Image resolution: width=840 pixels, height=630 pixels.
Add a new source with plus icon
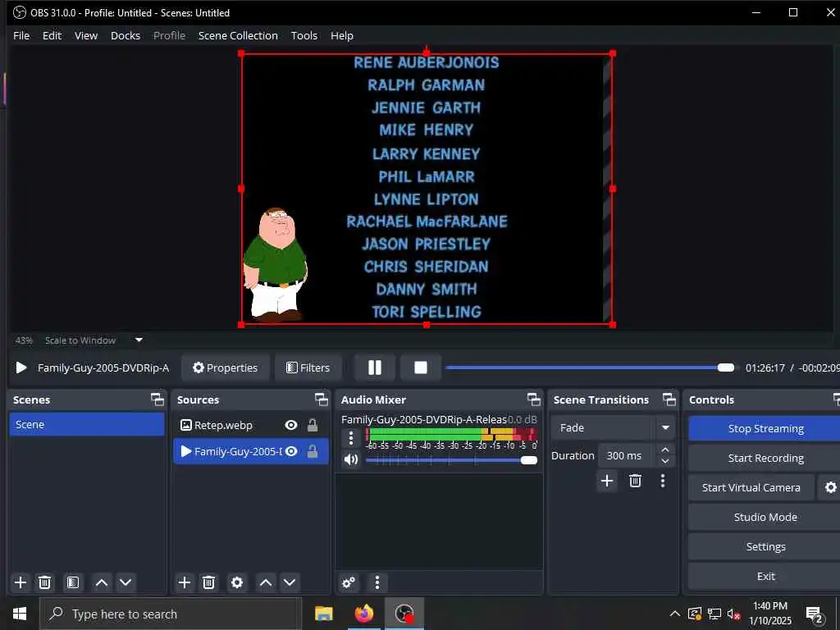[185, 582]
